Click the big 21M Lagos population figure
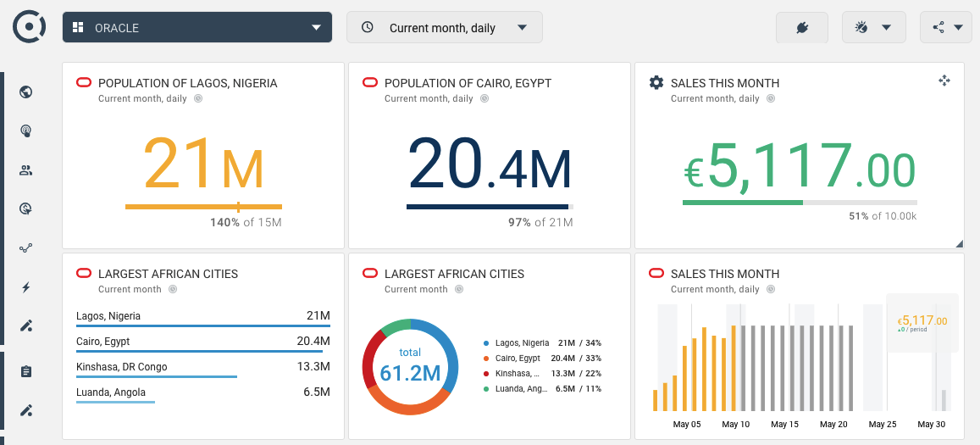This screenshot has width=980, height=445. [x=204, y=164]
